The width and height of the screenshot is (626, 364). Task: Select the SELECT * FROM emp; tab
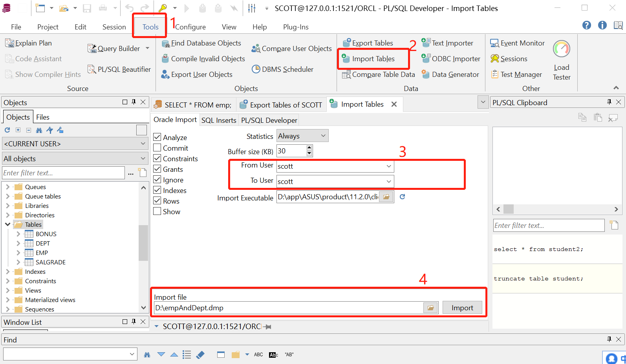click(194, 105)
